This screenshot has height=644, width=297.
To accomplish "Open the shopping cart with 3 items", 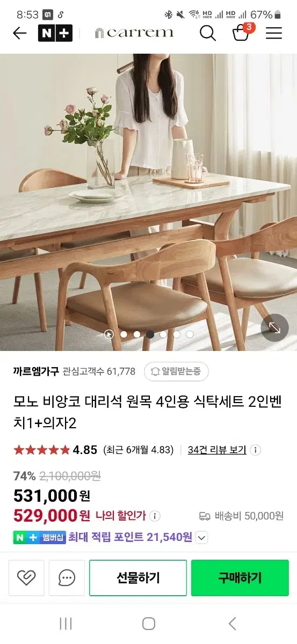I will (241, 32).
